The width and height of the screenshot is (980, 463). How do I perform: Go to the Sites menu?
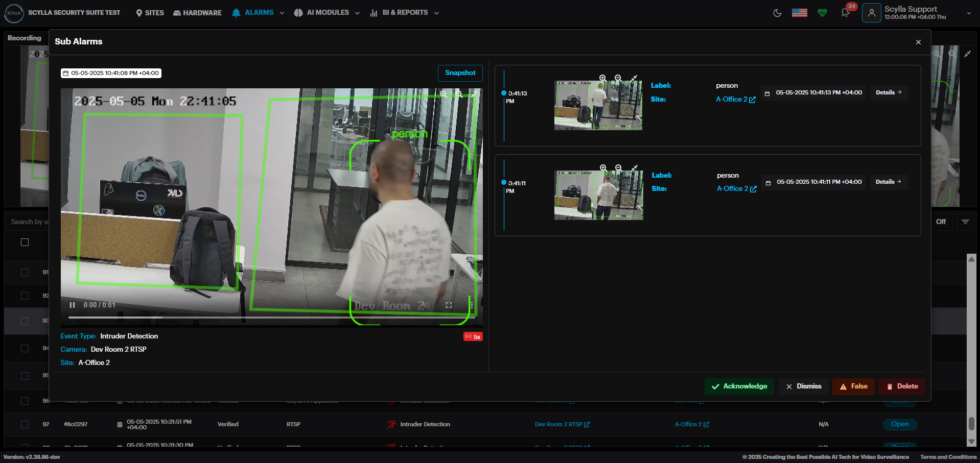coord(150,13)
